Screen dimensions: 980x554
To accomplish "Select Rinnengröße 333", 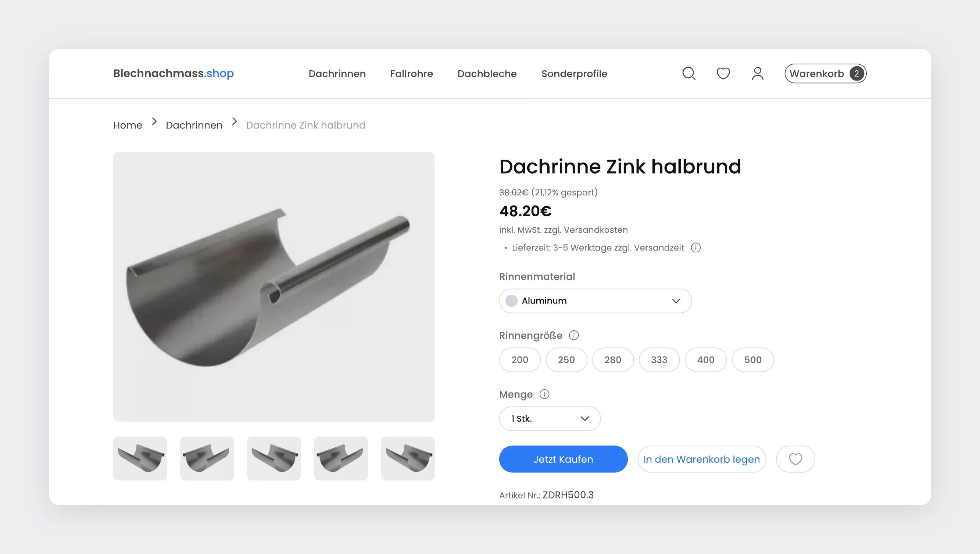I will click(x=659, y=360).
